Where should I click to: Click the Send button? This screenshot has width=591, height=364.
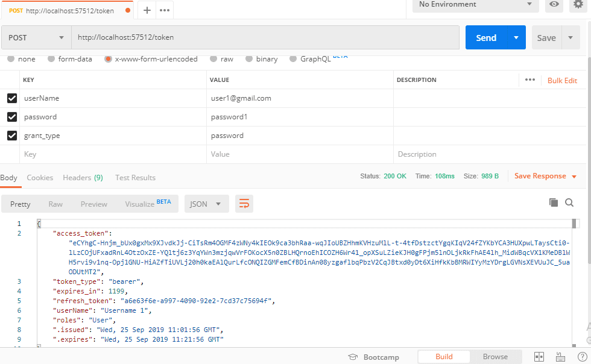(x=486, y=37)
